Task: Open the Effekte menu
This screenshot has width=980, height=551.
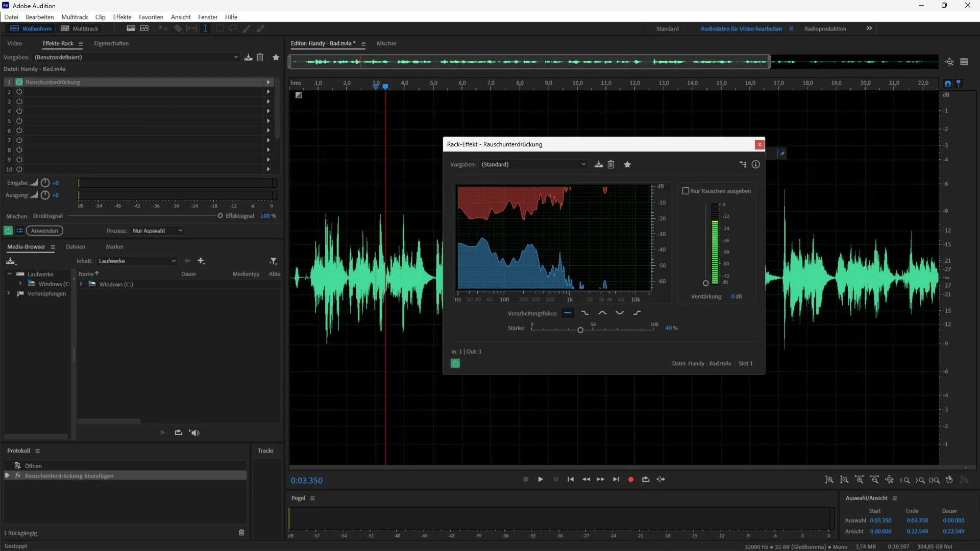Action: click(x=122, y=17)
